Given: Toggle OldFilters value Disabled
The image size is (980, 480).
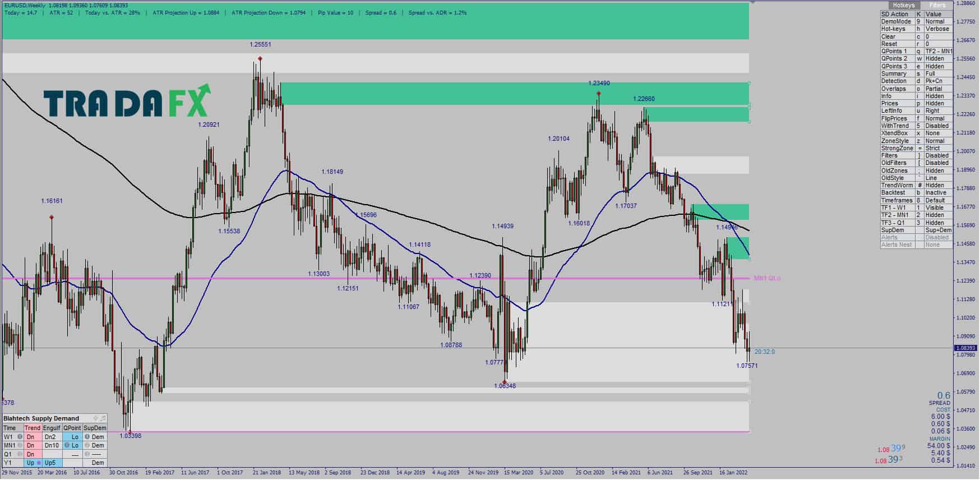Looking at the screenshot, I should pos(938,163).
